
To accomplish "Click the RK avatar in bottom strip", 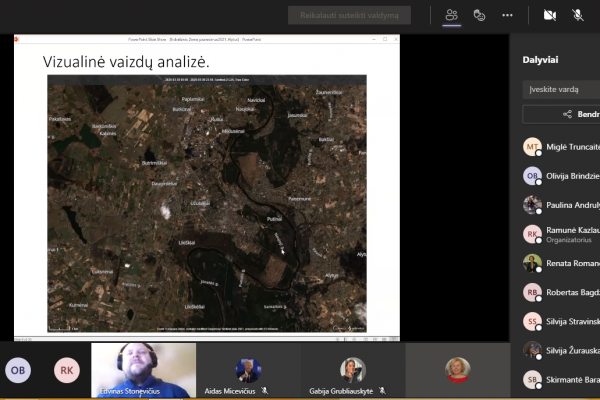I will coord(67,370).
